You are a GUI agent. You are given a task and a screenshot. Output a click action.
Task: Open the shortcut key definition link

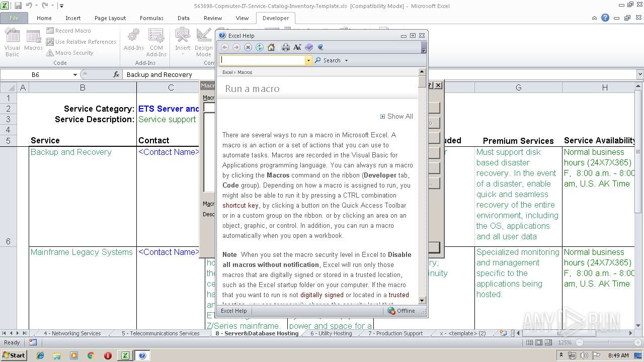click(x=240, y=205)
